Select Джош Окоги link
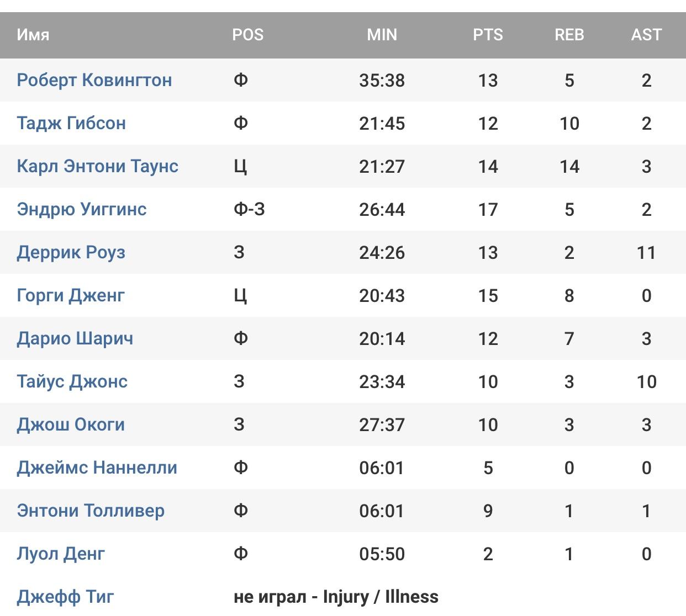This screenshot has width=686, height=616. pos(71,424)
